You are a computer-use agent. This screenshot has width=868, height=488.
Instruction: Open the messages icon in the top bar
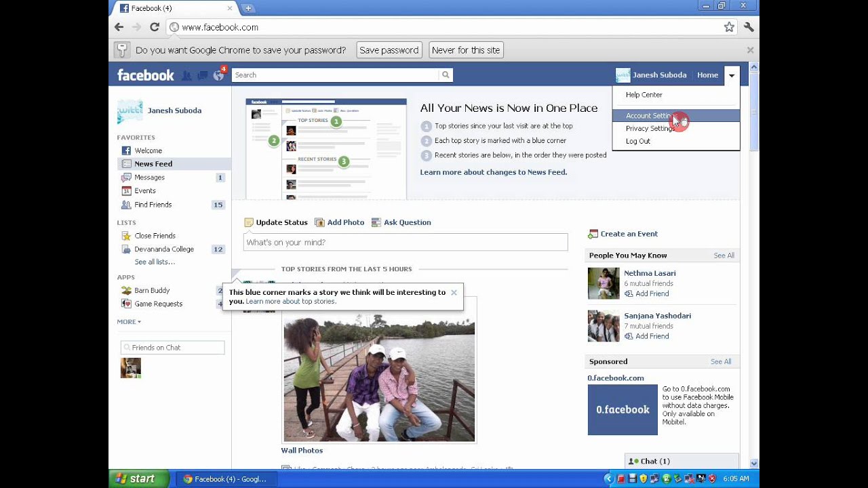click(202, 75)
